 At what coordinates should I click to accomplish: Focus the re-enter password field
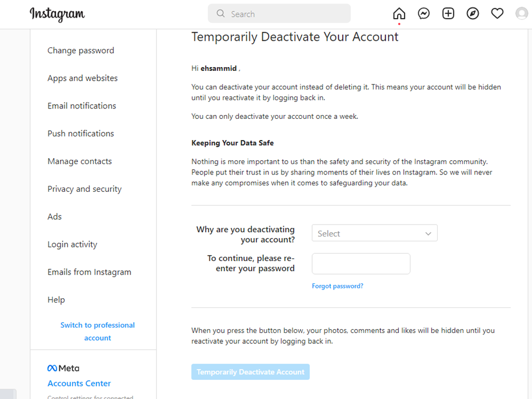click(361, 264)
